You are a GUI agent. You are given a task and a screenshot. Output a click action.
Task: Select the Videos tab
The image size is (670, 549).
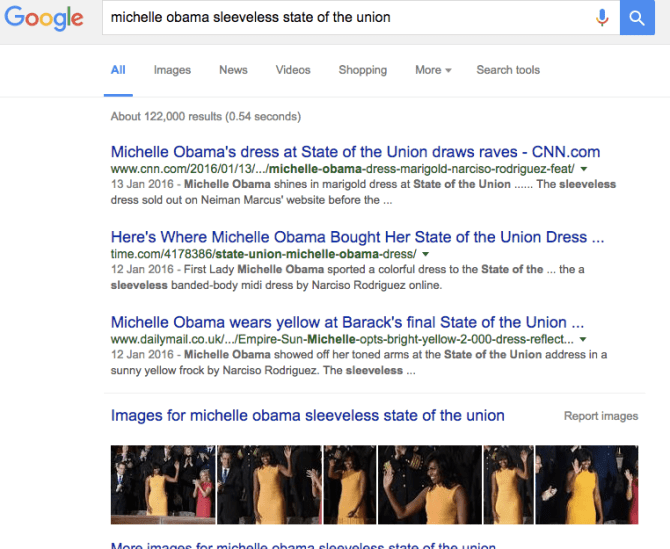point(293,70)
